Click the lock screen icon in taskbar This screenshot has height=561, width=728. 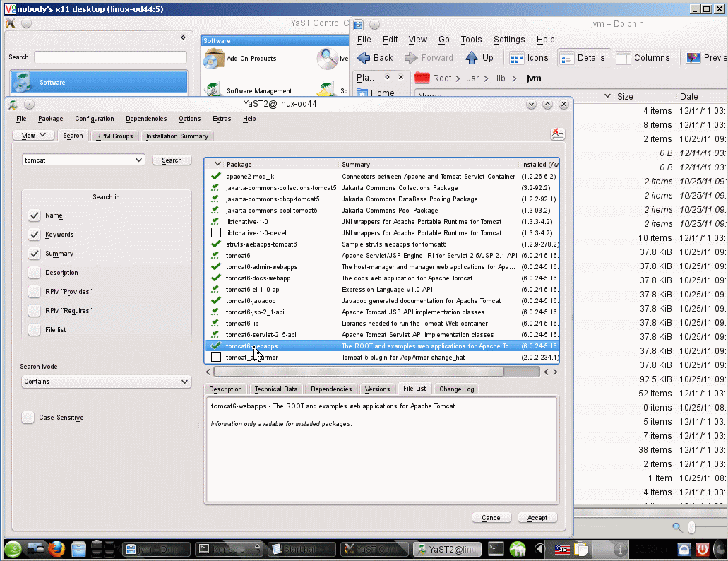click(x=684, y=550)
